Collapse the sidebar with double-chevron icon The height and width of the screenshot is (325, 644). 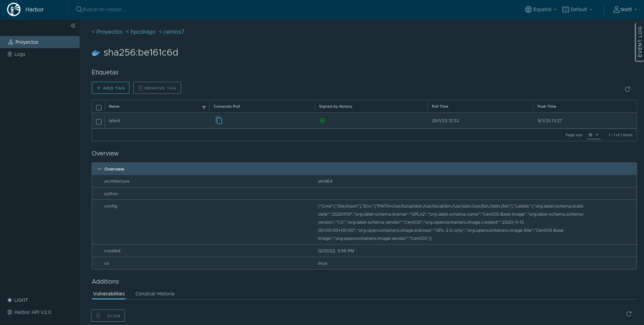[x=73, y=26]
